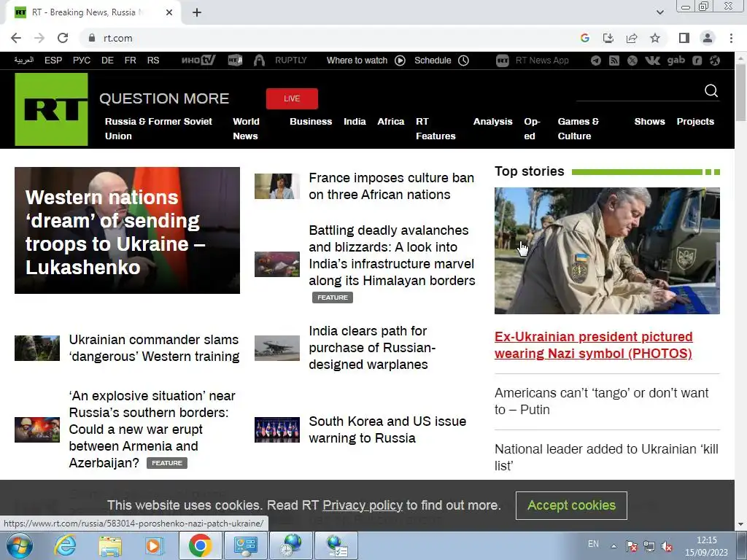Viewport: 747px width, 560px height.
Task: Open Americans can't 'tango' Putin story
Action: 601,401
